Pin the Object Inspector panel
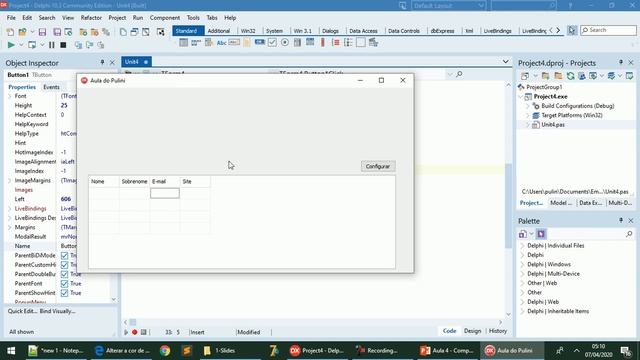 [x=102, y=62]
